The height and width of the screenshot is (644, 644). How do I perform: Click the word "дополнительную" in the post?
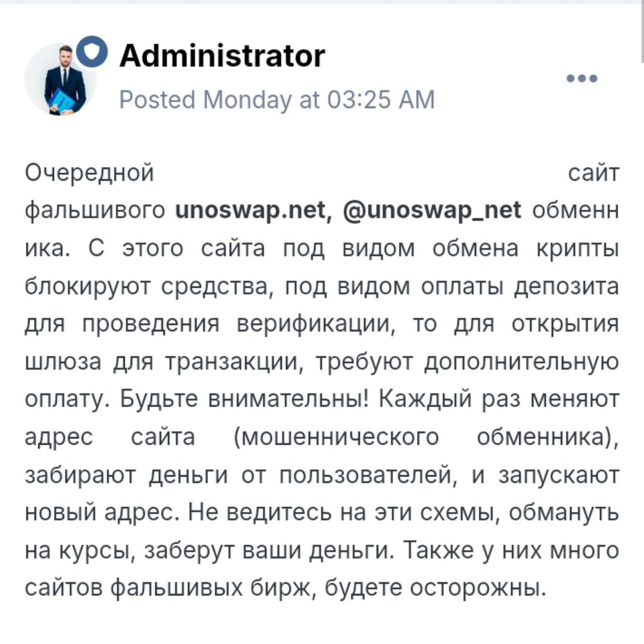coord(522,362)
